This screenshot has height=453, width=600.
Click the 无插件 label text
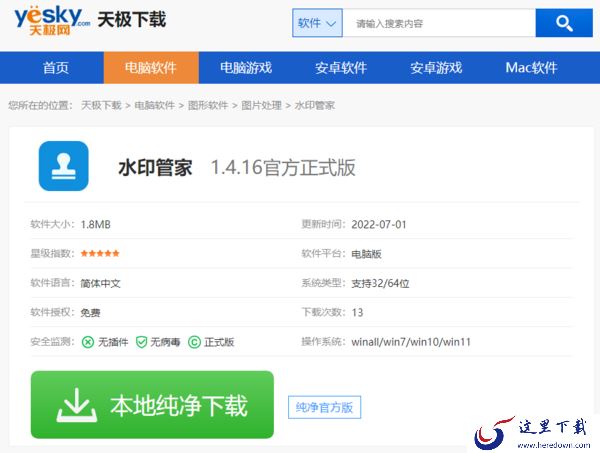[113, 342]
